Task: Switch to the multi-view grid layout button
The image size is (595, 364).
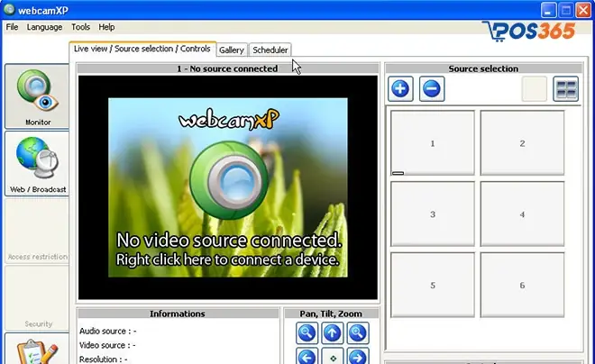Action: 566,88
